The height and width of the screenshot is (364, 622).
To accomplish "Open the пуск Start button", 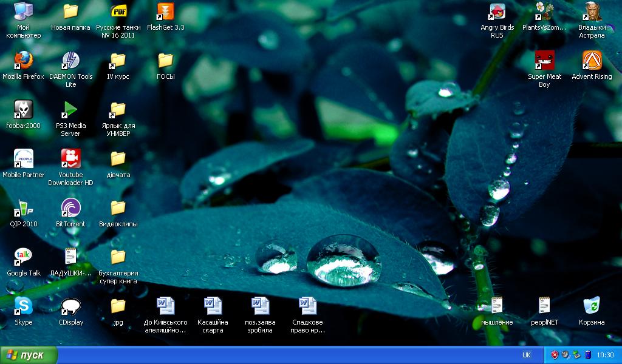I will [x=29, y=355].
